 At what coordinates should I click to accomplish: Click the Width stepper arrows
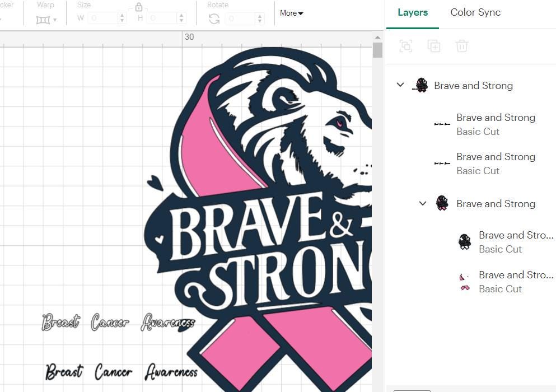tap(122, 18)
